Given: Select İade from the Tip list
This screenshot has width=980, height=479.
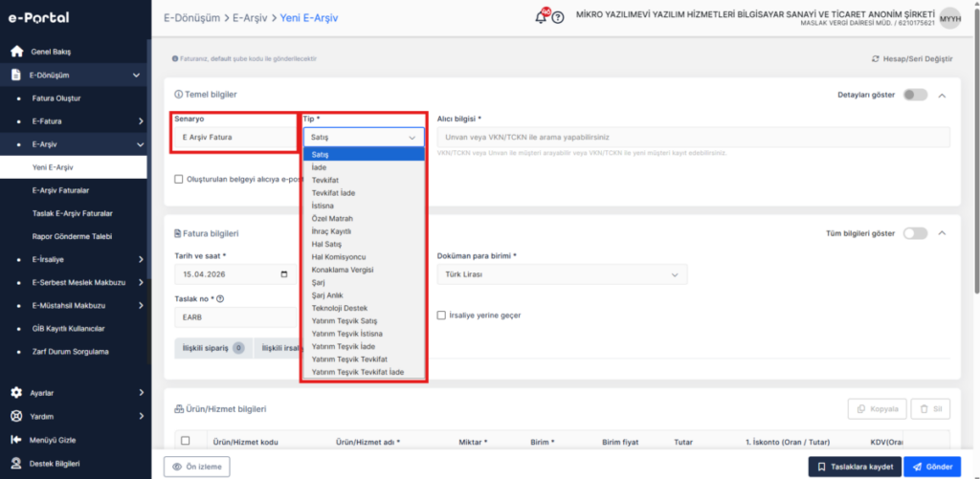Looking at the screenshot, I should click(364, 167).
